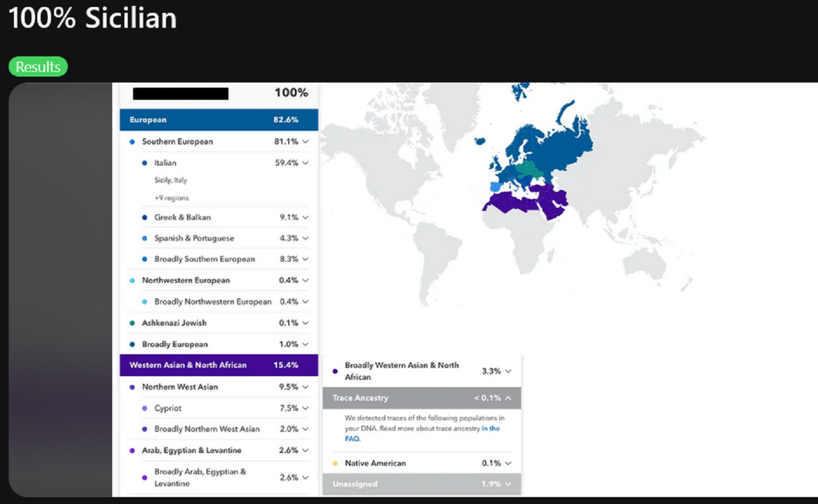This screenshot has height=504, width=818.
Task: Click the Broadly European color dot
Action: [x=132, y=344]
